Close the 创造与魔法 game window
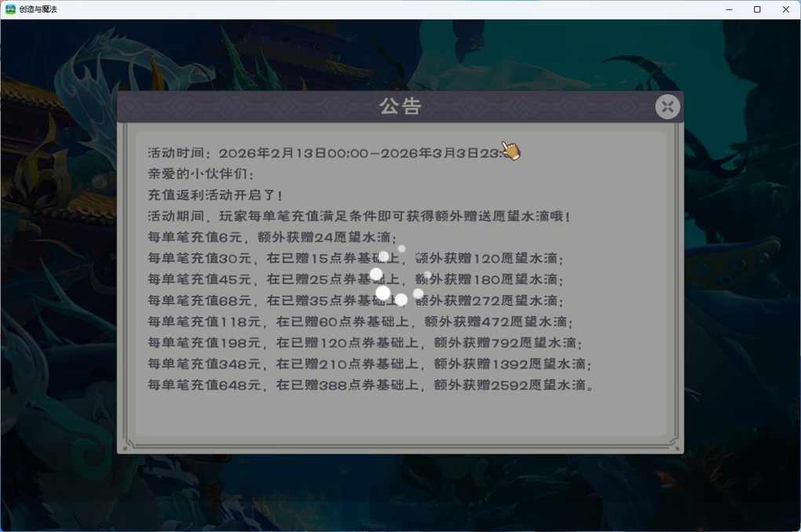This screenshot has width=801, height=532. pyautogui.click(x=785, y=9)
